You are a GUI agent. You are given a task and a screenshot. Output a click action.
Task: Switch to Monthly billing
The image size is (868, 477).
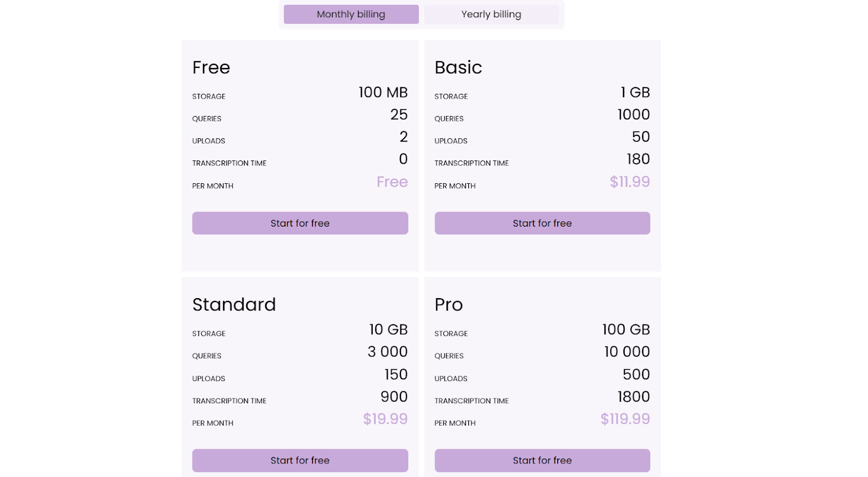coord(351,14)
